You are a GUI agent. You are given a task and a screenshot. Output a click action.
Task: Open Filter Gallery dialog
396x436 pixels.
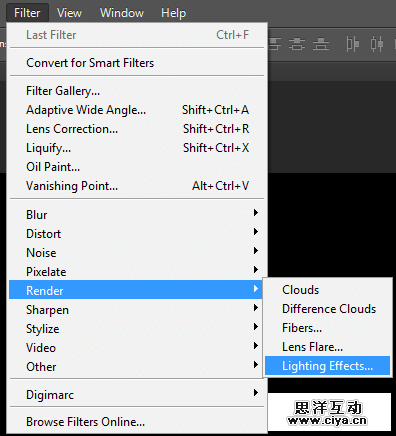137,91
